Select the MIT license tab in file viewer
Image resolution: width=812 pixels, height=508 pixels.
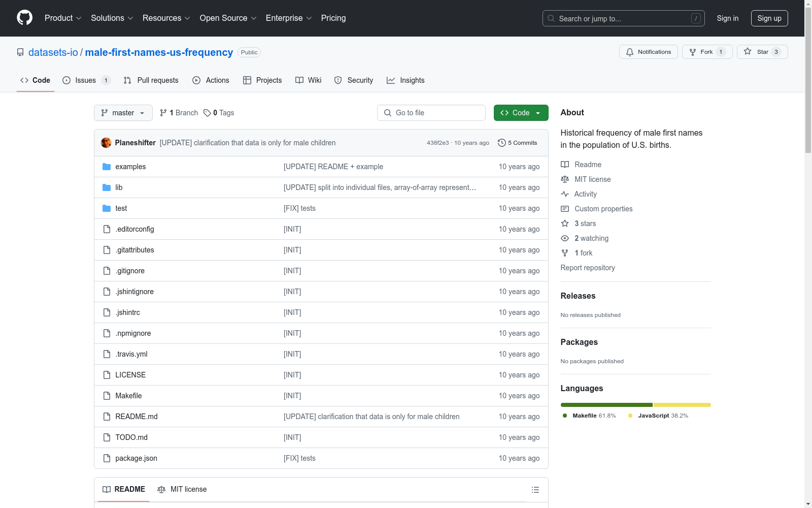click(x=182, y=489)
